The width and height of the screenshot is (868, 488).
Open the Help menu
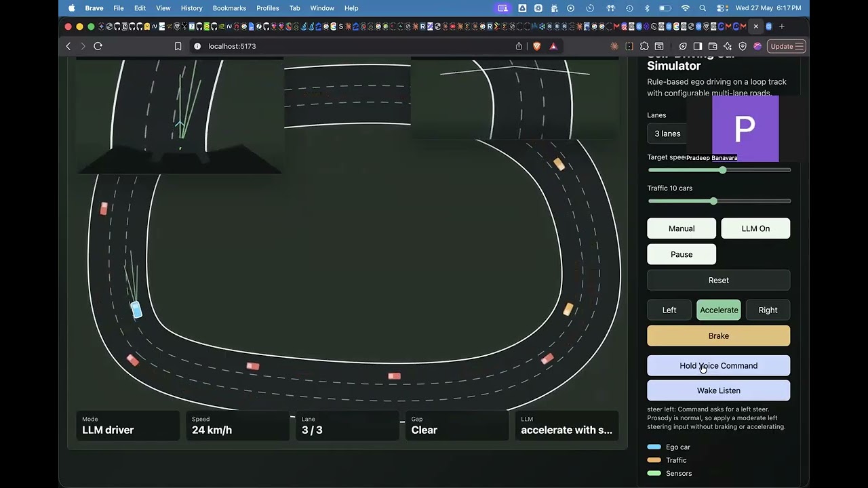(x=351, y=8)
